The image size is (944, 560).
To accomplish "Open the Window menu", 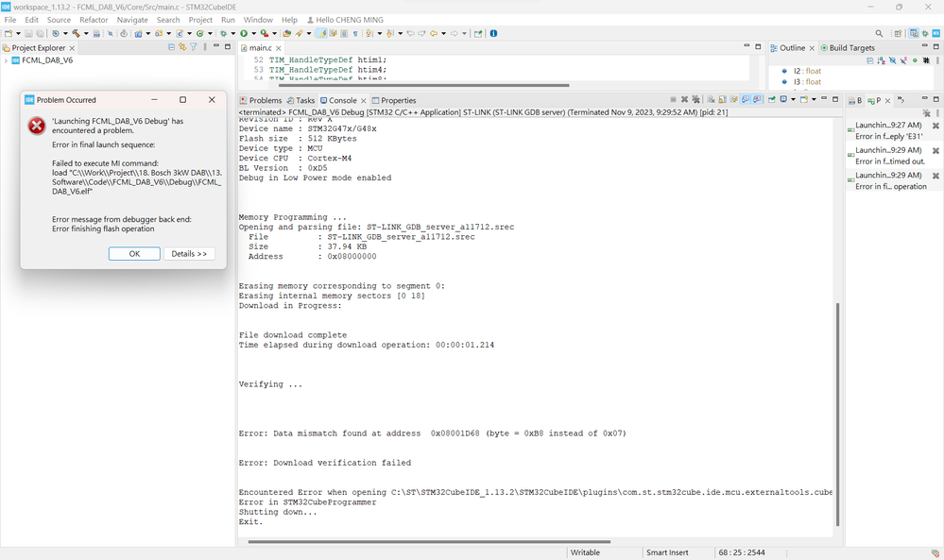I will point(258,20).
